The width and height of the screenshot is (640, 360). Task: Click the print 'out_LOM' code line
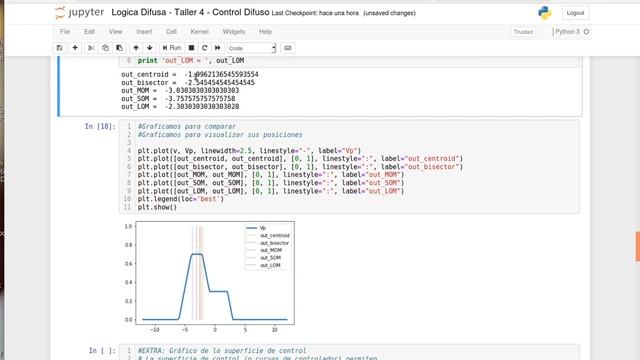coord(191,60)
